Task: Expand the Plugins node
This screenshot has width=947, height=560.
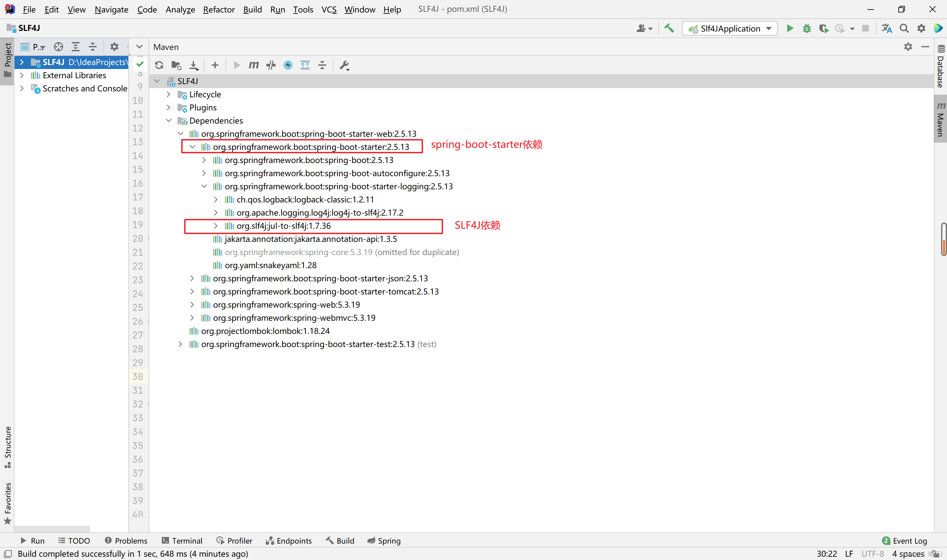Action: coord(168,107)
